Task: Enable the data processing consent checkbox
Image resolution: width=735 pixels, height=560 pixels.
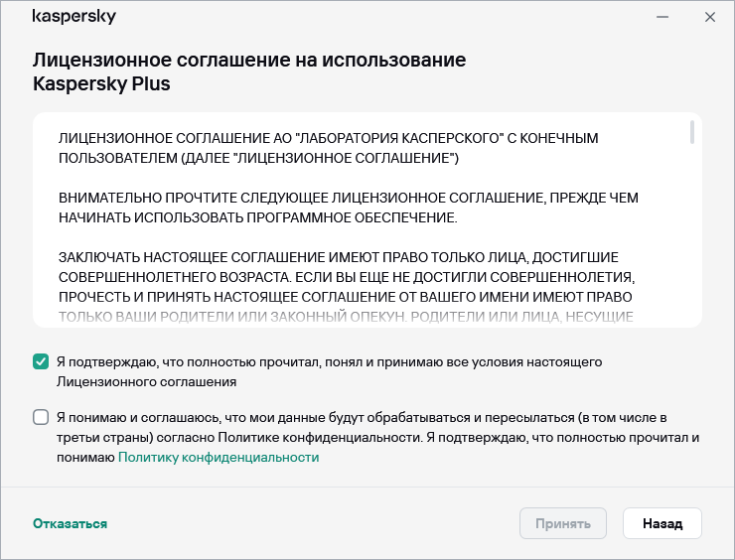Action: [x=41, y=417]
